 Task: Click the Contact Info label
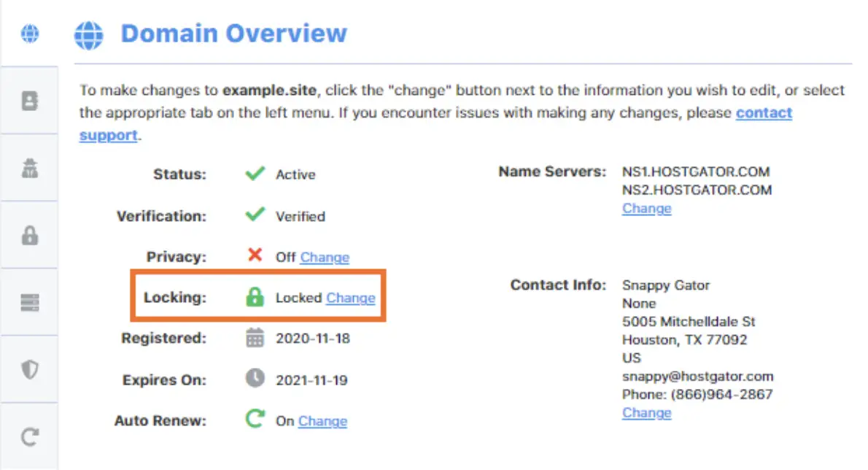tap(558, 285)
